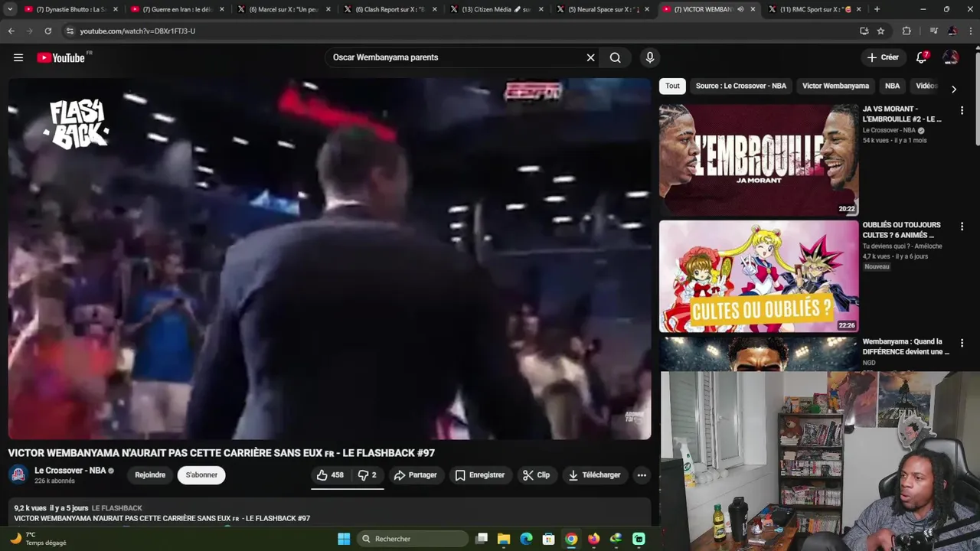Click the magnifier search button
Viewport: 980px width, 551px height.
615,57
